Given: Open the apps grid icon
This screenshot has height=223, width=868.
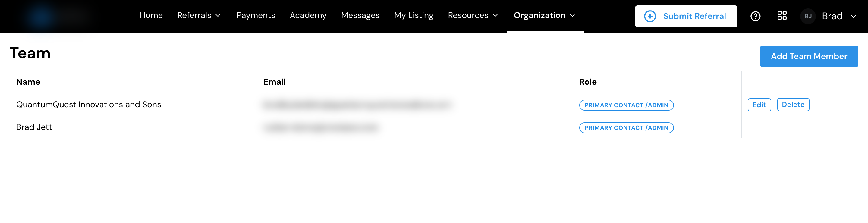Looking at the screenshot, I should point(782,15).
